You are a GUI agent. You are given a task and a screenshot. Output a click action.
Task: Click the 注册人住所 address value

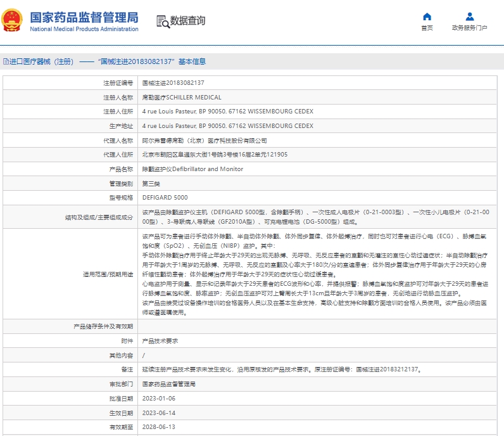pos(228,112)
